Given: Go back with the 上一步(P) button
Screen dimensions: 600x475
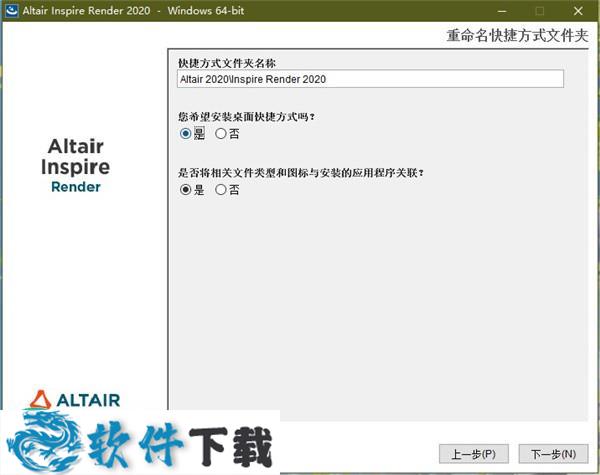Looking at the screenshot, I should coord(474,454).
